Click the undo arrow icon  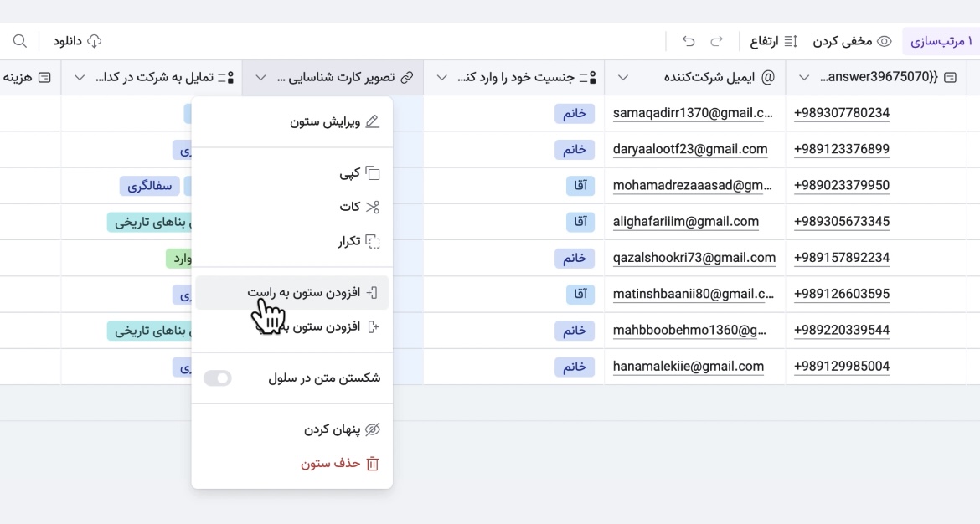click(x=689, y=41)
